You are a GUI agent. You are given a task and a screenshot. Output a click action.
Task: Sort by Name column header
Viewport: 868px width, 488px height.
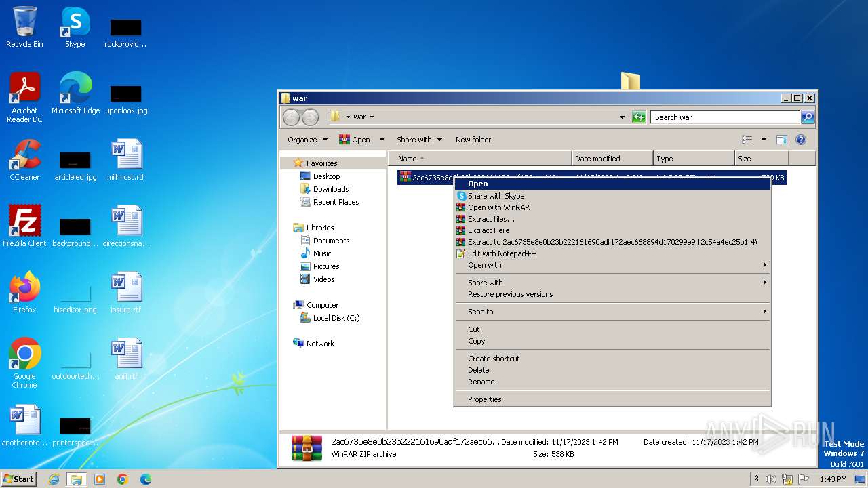[x=480, y=159]
